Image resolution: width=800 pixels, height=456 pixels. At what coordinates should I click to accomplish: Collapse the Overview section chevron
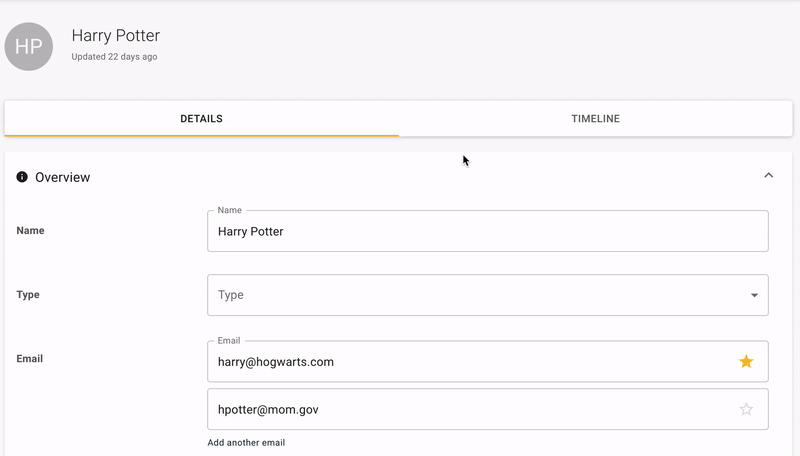coord(768,175)
